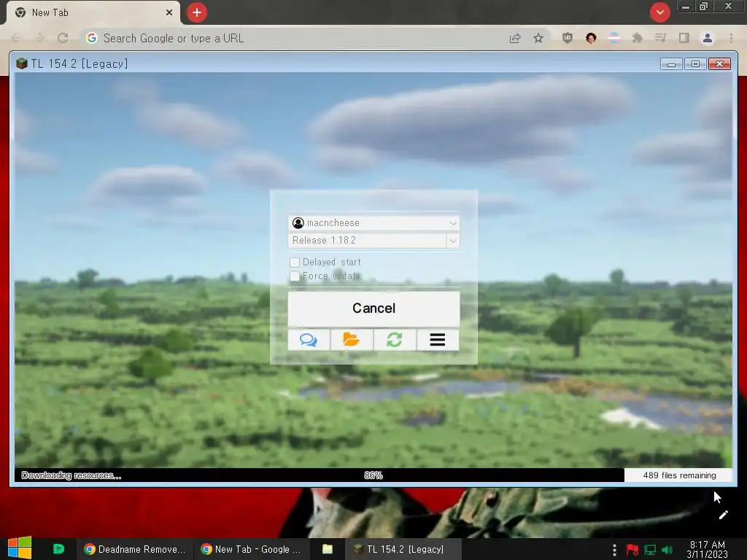
Task: Reload the Chrome page
Action: (63, 38)
